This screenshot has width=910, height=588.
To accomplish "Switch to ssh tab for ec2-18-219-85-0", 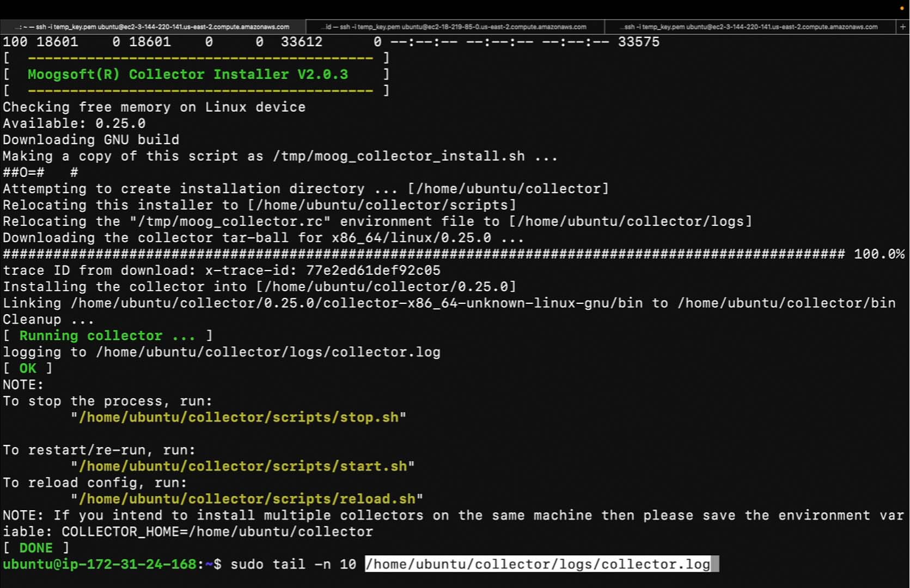I will click(455, 26).
